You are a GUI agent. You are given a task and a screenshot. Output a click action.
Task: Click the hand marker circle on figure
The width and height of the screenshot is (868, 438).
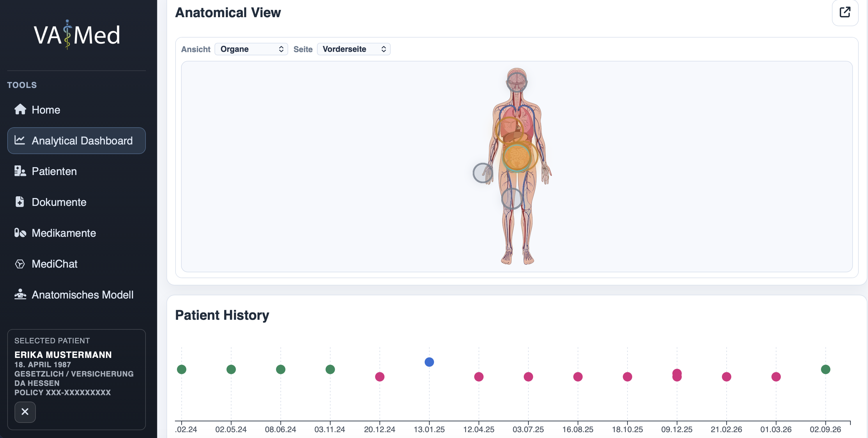pyautogui.click(x=483, y=173)
